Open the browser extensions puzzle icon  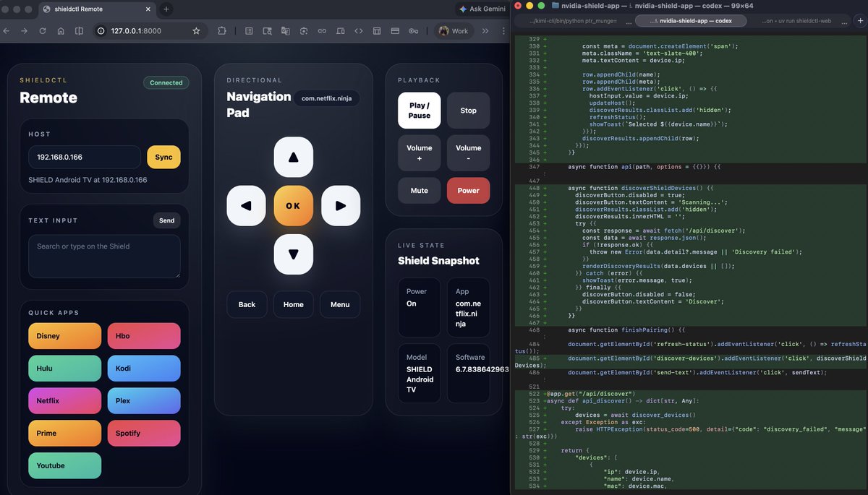[221, 31]
